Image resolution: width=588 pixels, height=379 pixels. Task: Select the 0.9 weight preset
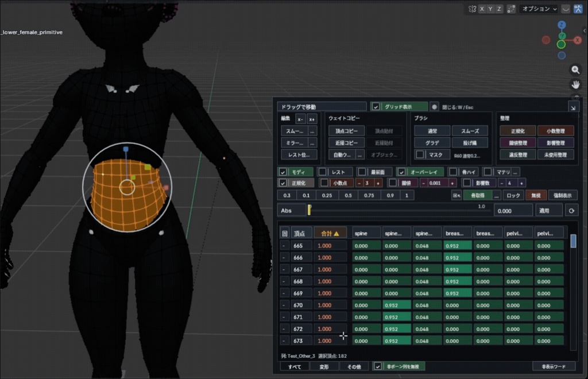tap(390, 195)
